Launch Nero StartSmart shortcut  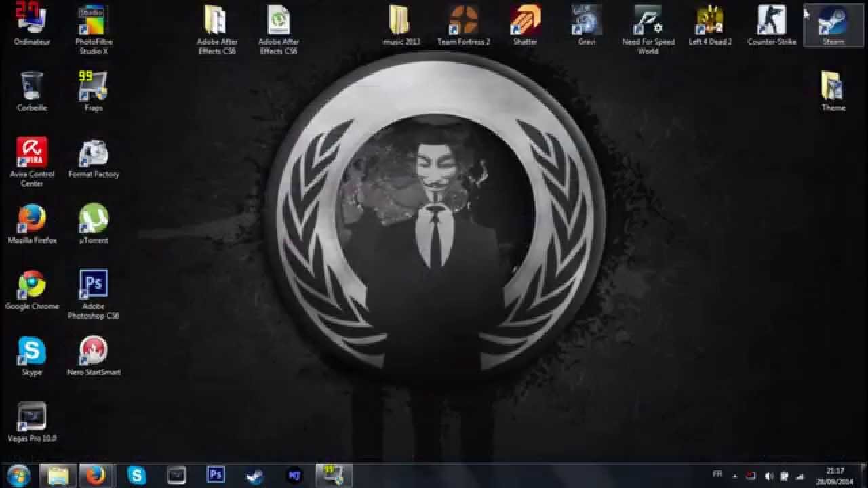[x=94, y=356]
